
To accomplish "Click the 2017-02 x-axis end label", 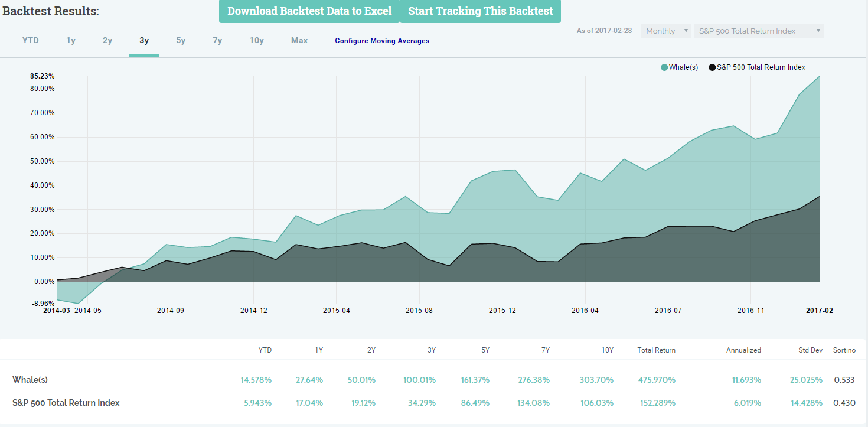I will tap(820, 310).
